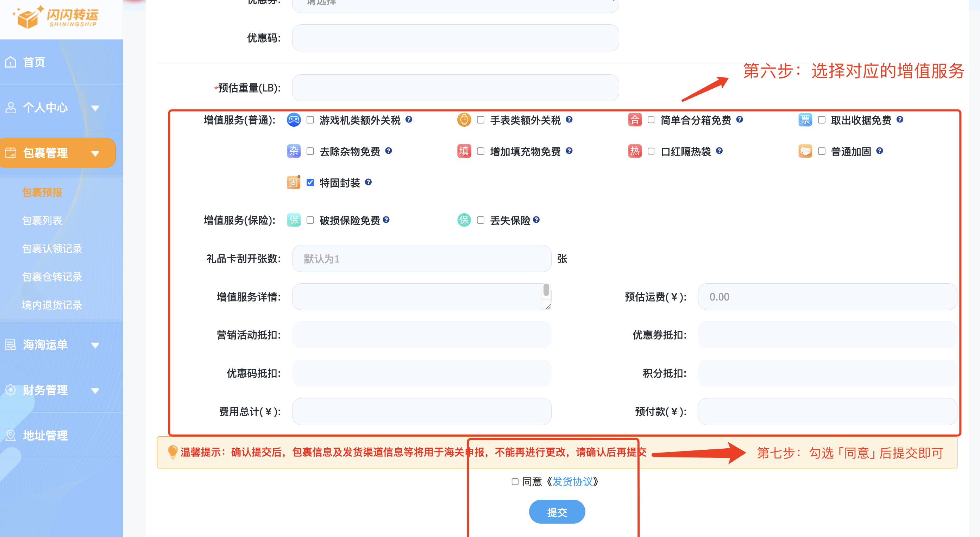Enable the 破损保险免费 checkbox
Image resolution: width=980 pixels, height=537 pixels.
pos(310,220)
